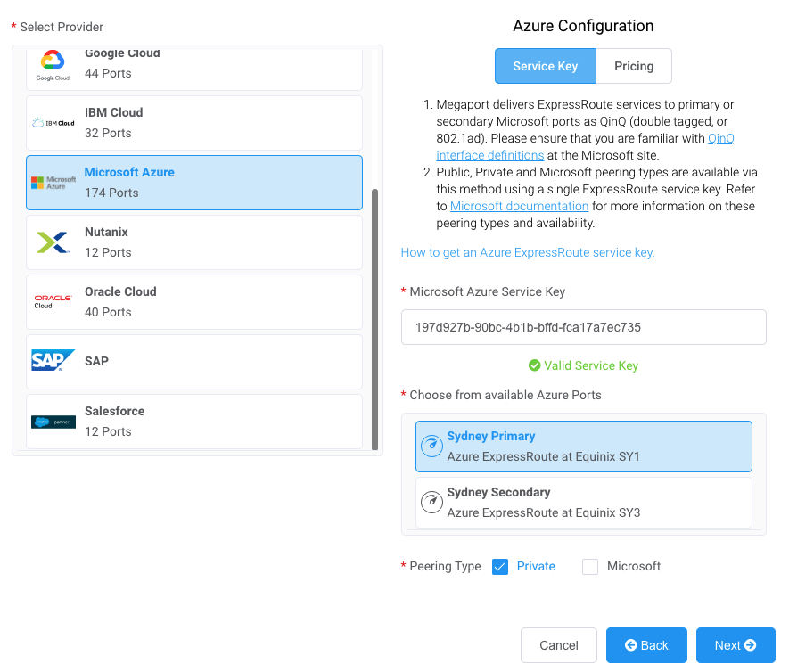This screenshot has height=672, width=789.
Task: Click the Next button
Action: 736,645
